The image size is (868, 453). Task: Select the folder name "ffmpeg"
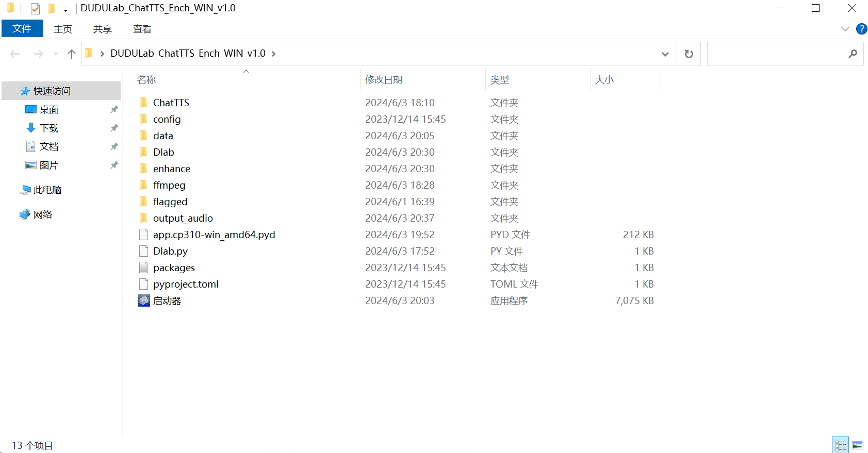[169, 185]
